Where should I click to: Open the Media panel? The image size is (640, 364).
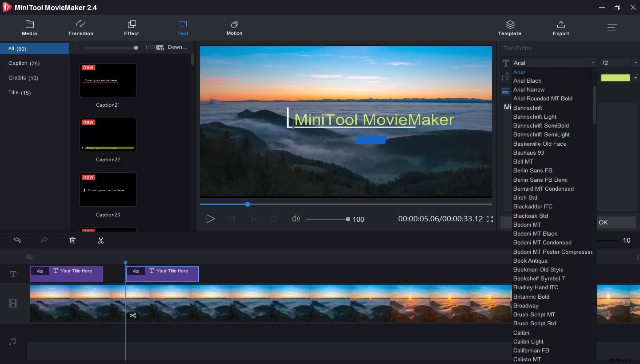[29, 28]
